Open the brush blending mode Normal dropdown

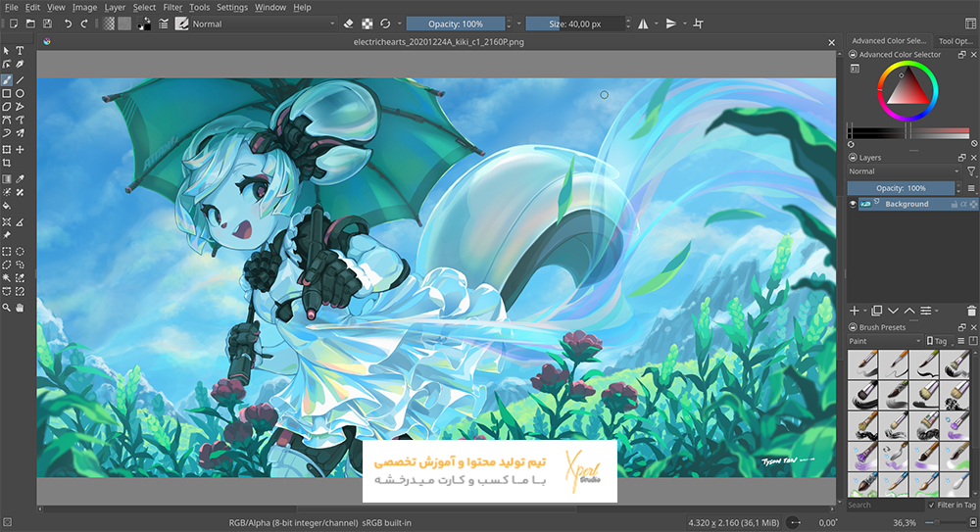click(x=263, y=24)
